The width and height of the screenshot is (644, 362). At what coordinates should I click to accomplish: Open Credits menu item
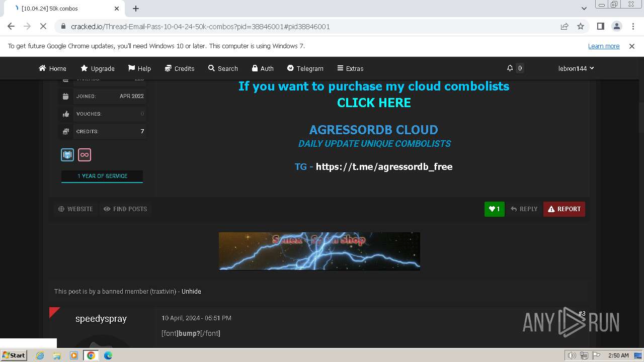click(180, 68)
